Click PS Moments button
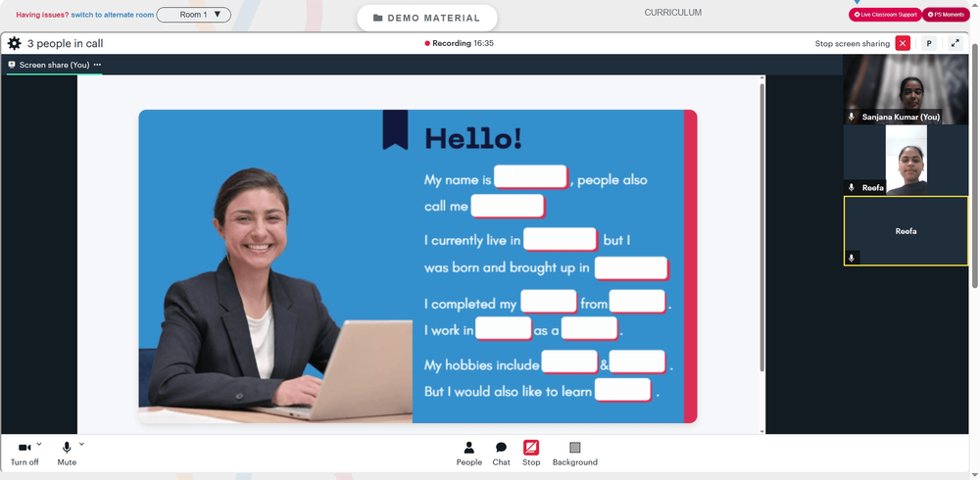 [x=947, y=15]
